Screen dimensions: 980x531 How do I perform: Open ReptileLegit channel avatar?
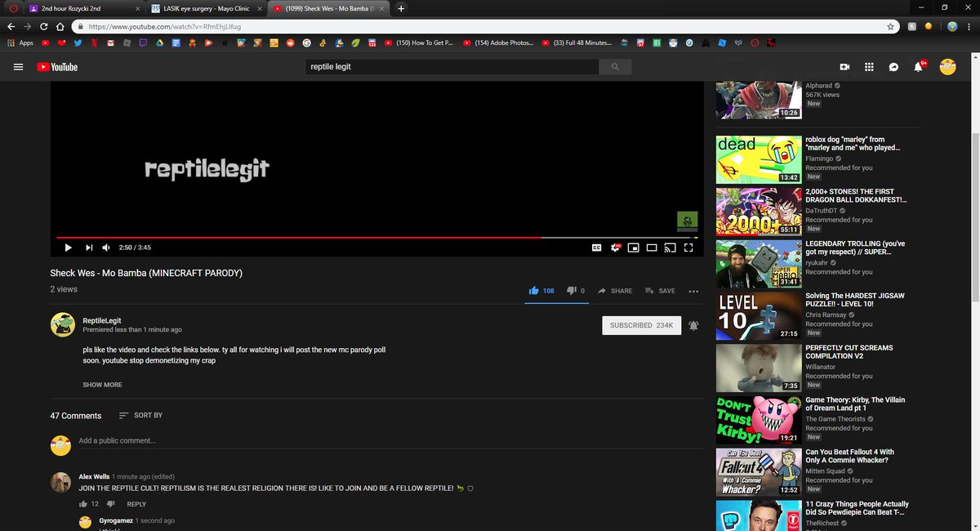[x=63, y=324]
